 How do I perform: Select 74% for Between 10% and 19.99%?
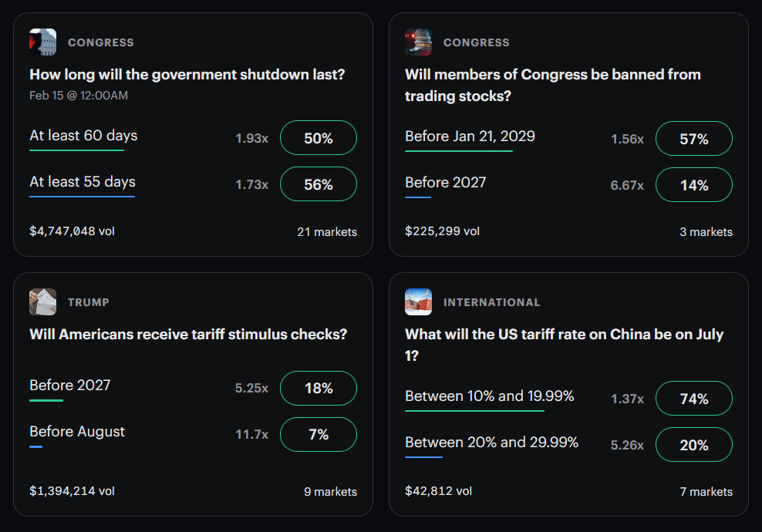693,399
